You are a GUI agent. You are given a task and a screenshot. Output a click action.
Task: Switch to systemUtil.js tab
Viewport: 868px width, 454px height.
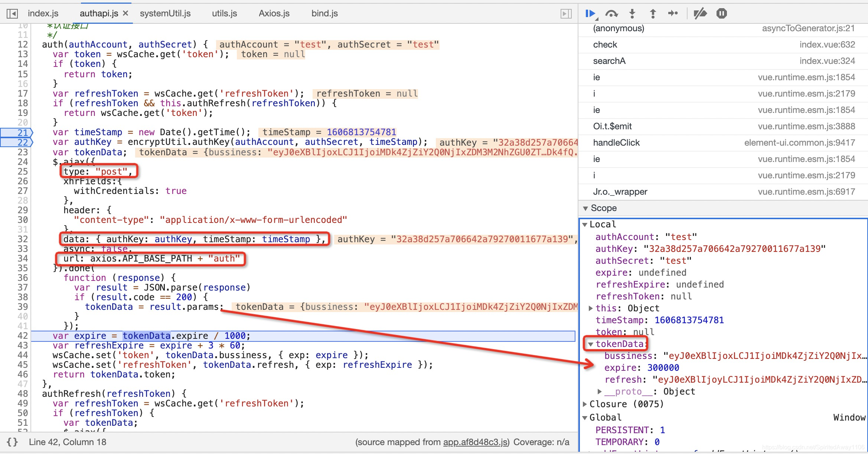point(165,14)
